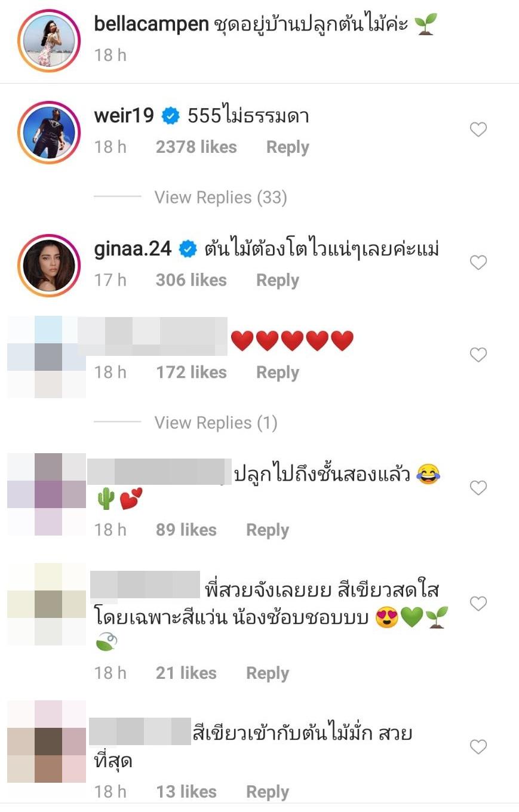The image size is (519, 812).
Task: Expand View Replies (33)
Action: tap(220, 198)
